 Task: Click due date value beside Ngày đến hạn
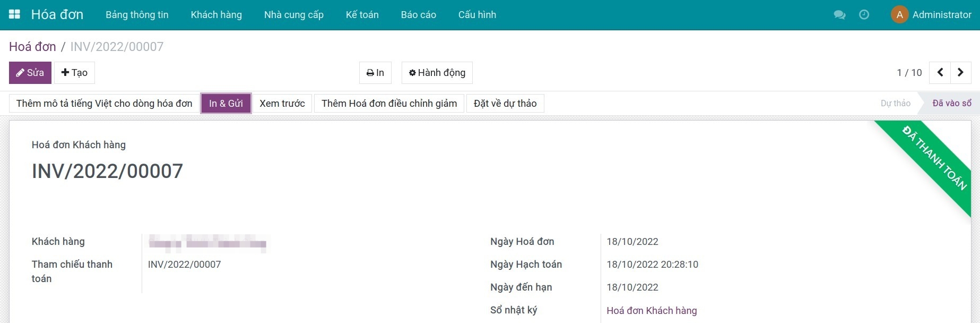coord(632,287)
